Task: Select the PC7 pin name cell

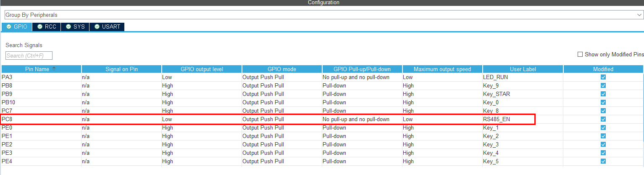Action: [x=41, y=111]
